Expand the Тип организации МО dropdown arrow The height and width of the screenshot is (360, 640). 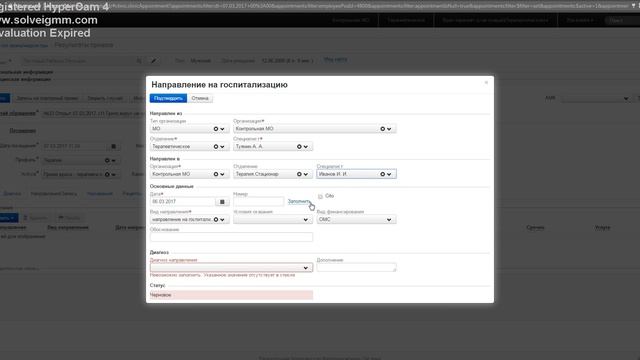[x=222, y=129]
